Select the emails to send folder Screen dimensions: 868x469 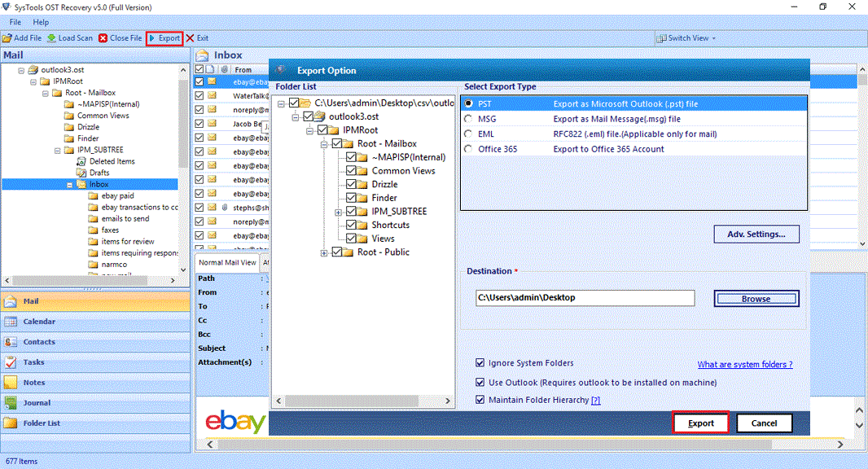[125, 219]
